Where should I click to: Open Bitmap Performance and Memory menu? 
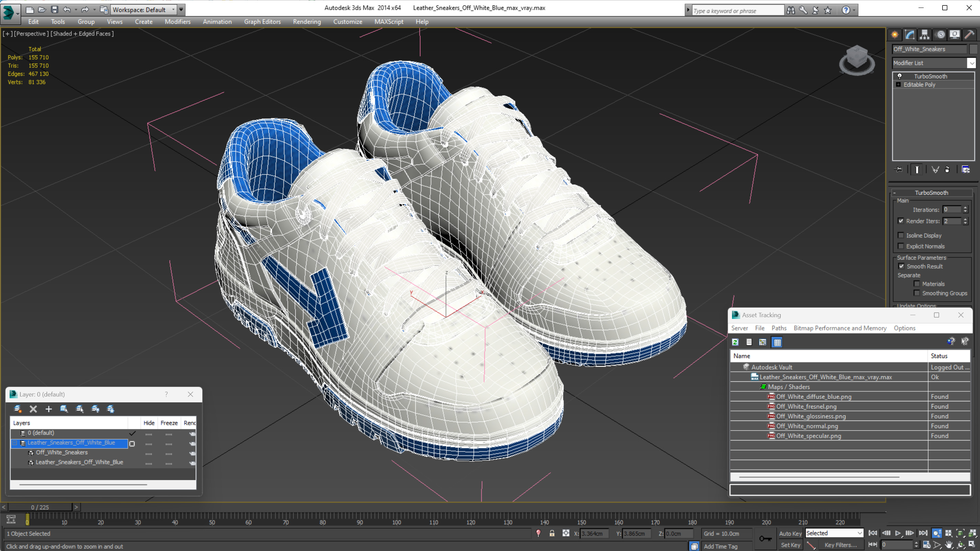[840, 328]
